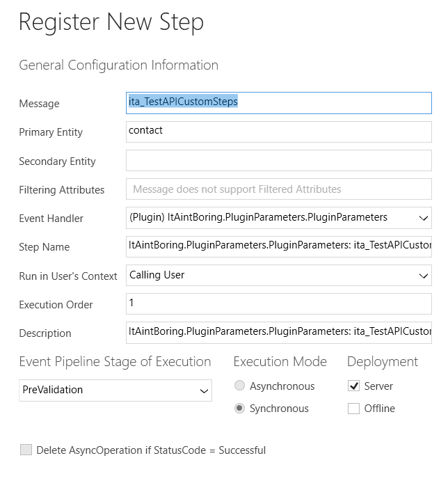
Task: Click the Event Handler chevron arrow
Action: click(424, 218)
